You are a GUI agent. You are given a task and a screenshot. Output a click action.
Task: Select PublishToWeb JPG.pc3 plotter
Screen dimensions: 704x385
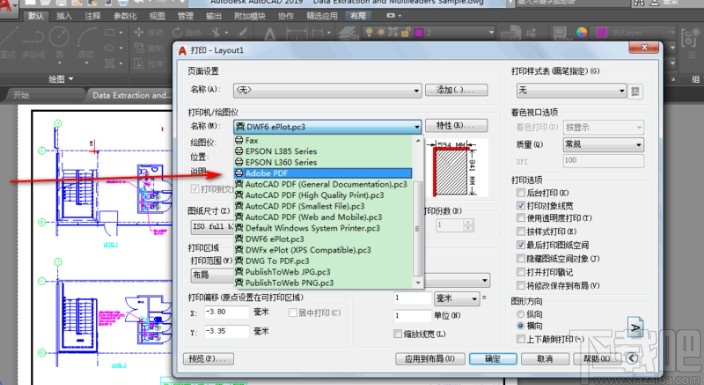coord(322,272)
